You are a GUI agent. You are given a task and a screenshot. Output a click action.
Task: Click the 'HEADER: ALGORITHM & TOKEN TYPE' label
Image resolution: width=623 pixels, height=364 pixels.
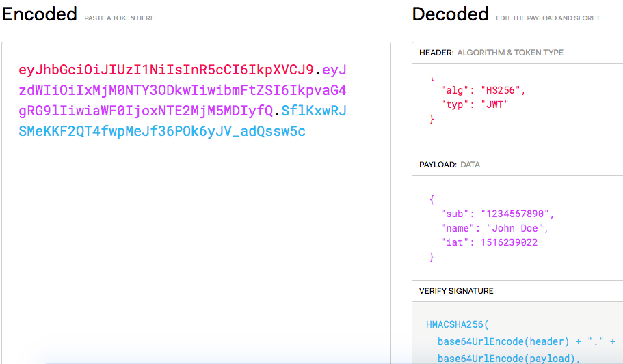pos(491,53)
